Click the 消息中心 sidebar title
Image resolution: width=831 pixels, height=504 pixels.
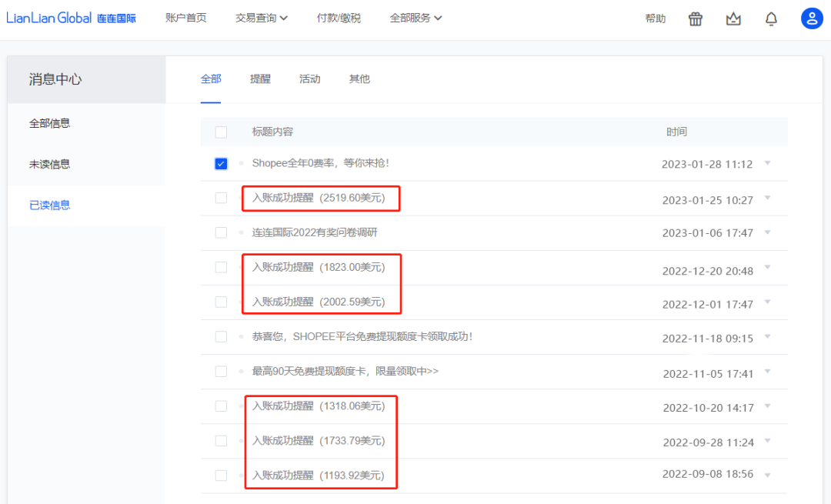(55, 79)
